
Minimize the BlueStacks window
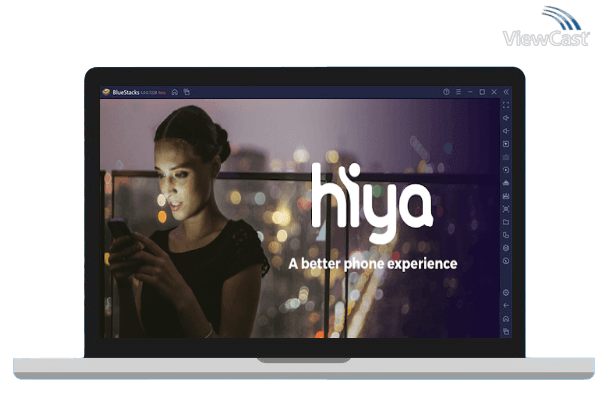click(x=470, y=92)
